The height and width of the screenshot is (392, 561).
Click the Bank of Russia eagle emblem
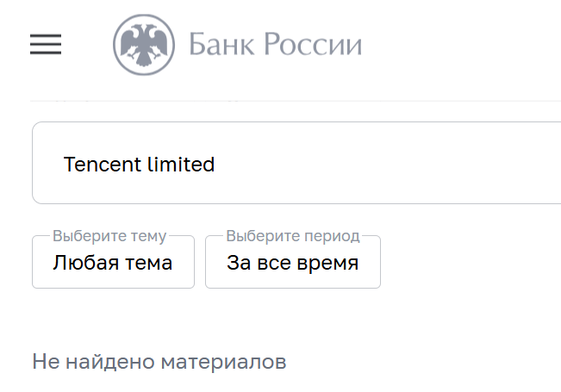pyautogui.click(x=144, y=45)
